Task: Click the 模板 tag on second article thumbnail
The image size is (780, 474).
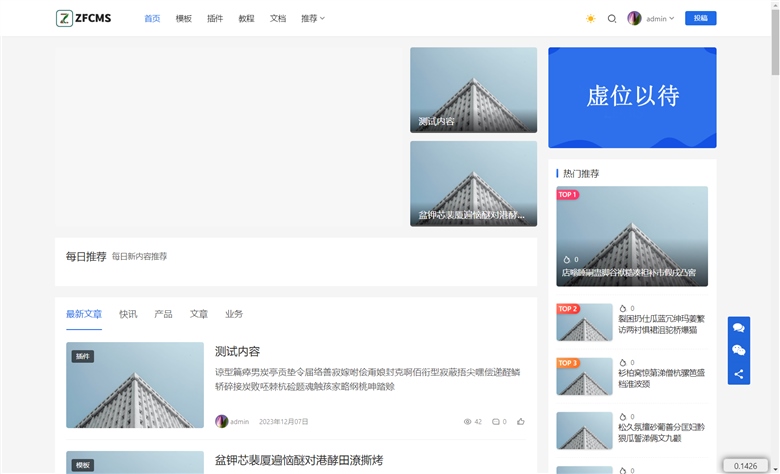Action: (83, 465)
